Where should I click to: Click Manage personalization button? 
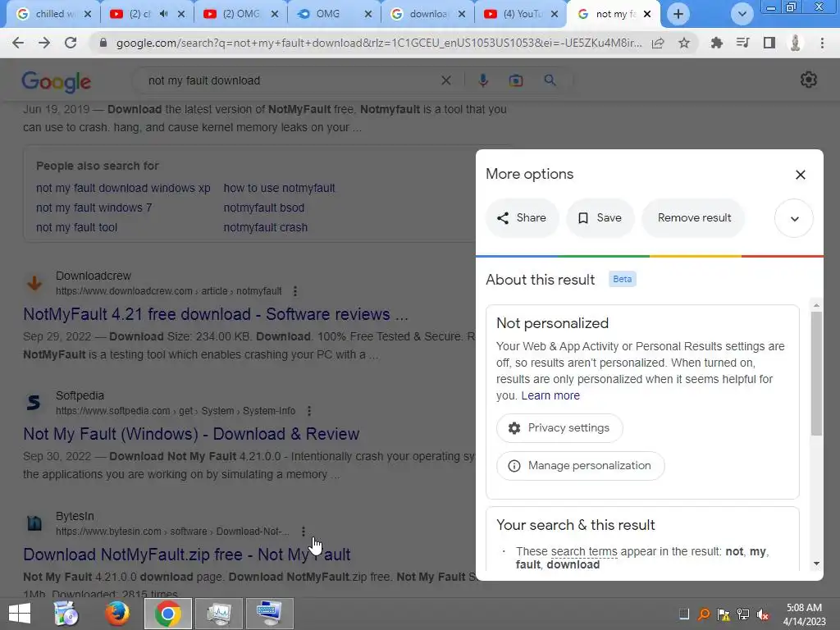point(580,466)
